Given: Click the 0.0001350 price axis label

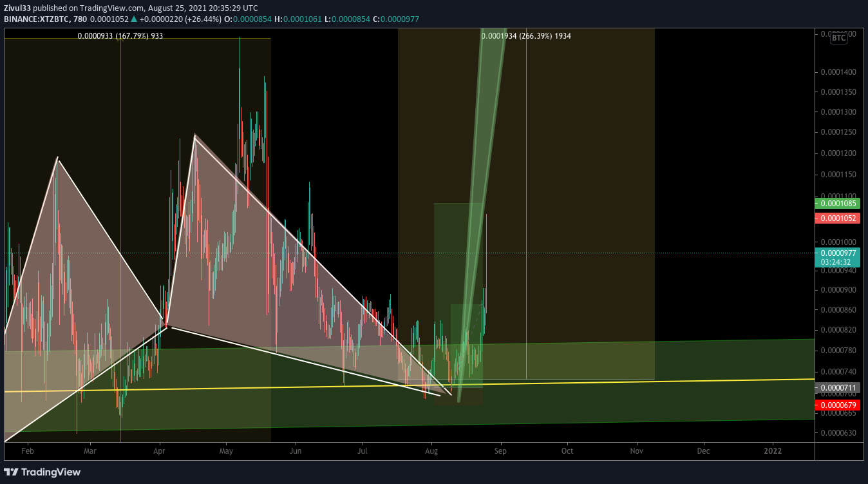Looking at the screenshot, I should [x=838, y=92].
